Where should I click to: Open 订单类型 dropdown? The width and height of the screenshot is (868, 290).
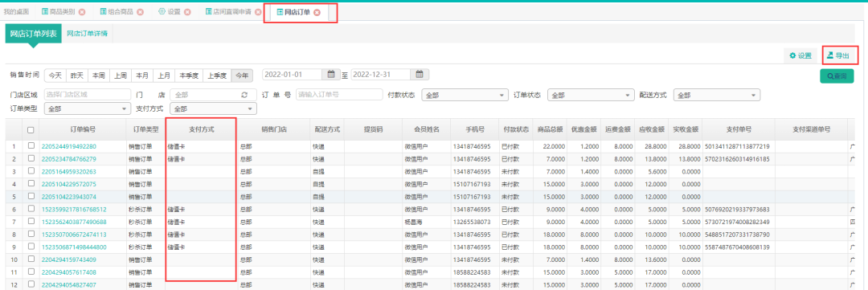pyautogui.click(x=88, y=109)
